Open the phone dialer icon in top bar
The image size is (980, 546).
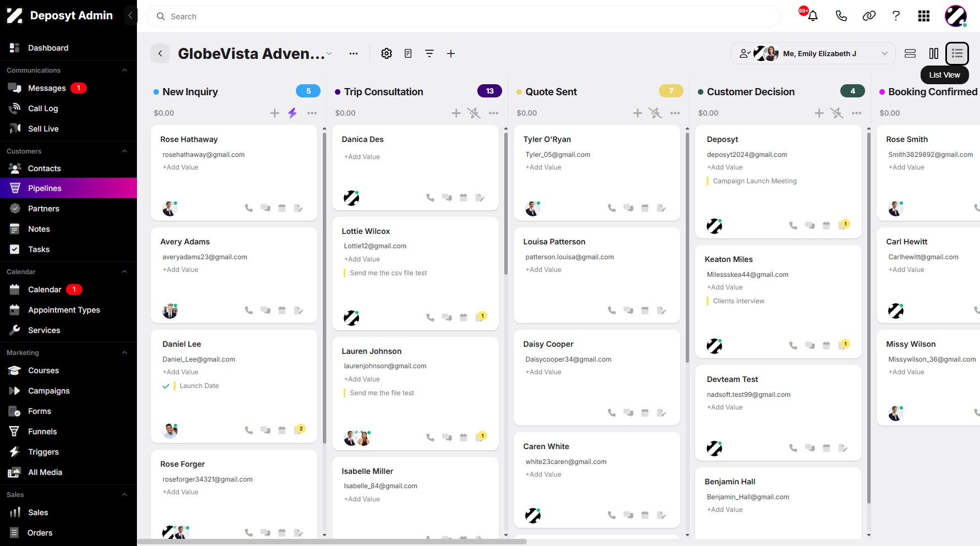tap(841, 16)
